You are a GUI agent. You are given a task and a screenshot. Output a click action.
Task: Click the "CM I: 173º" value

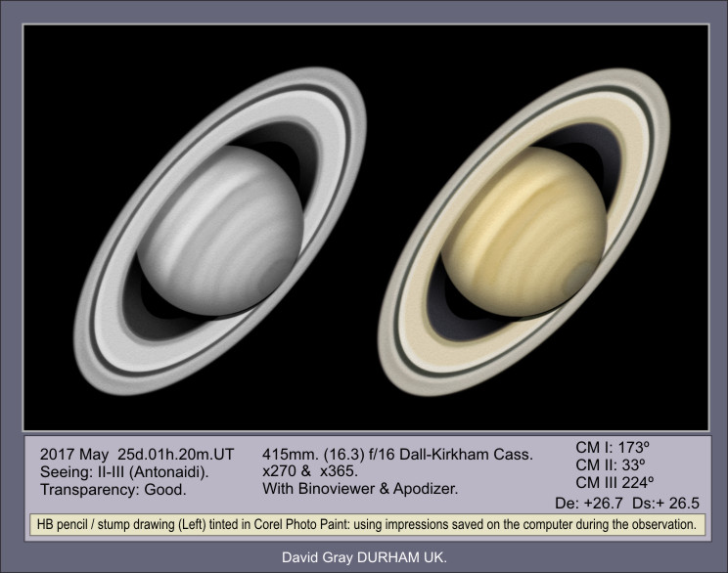(613, 447)
